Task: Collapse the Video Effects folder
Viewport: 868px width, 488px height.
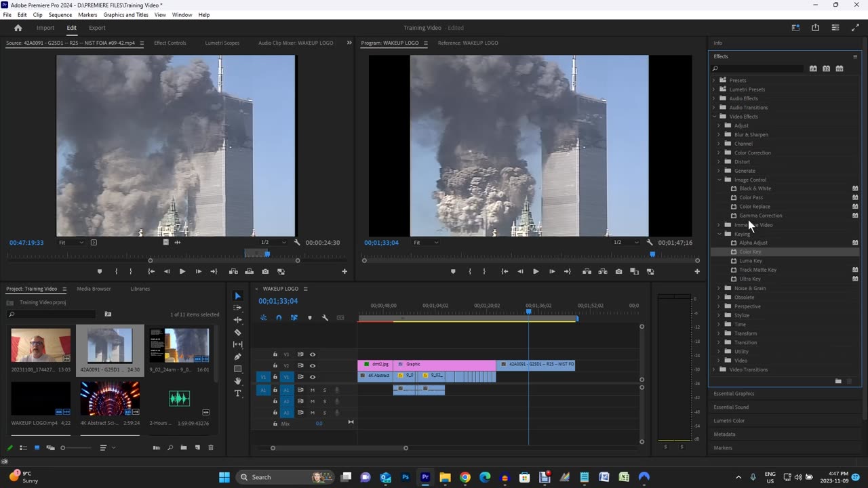Action: pos(714,117)
